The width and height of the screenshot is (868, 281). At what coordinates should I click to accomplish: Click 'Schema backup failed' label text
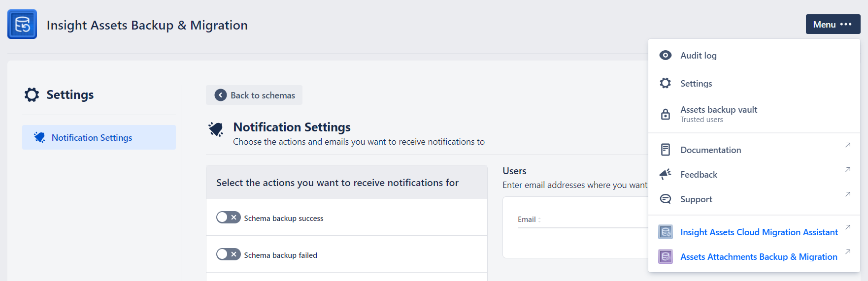280,255
